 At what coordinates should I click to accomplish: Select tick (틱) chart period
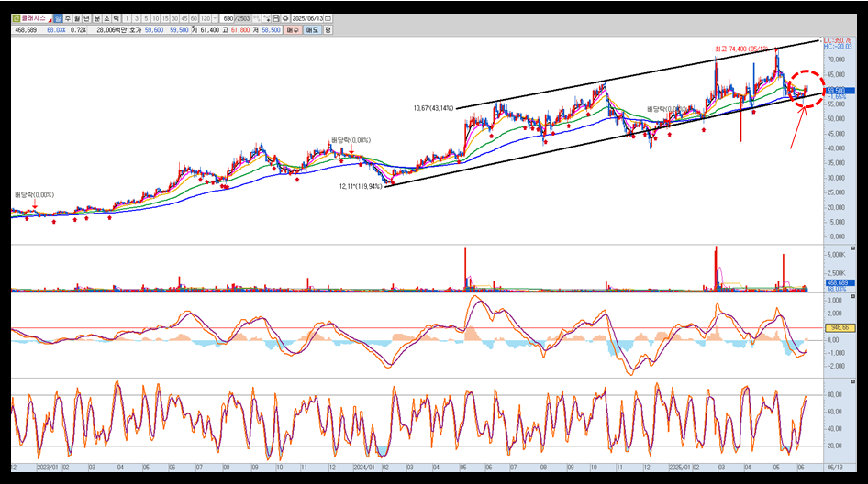click(117, 19)
